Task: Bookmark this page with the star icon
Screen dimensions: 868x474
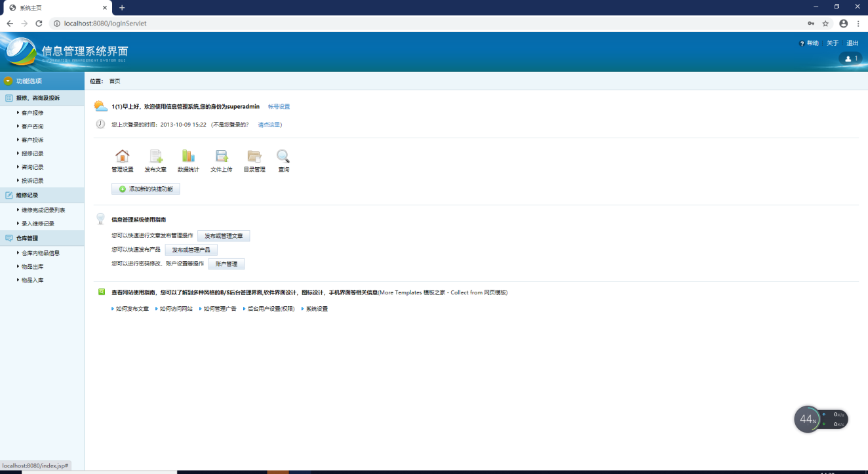Action: coord(825,23)
